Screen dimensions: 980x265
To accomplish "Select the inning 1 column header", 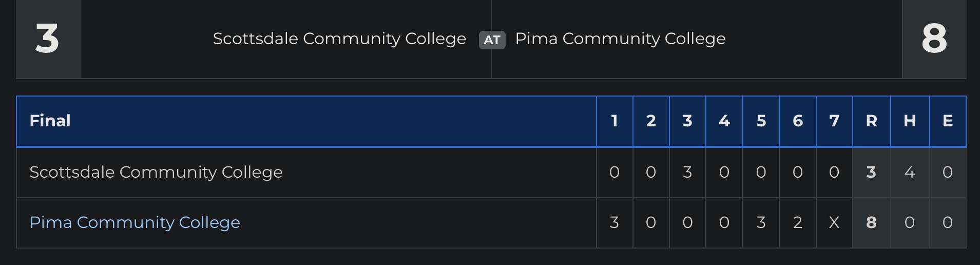I will [614, 121].
